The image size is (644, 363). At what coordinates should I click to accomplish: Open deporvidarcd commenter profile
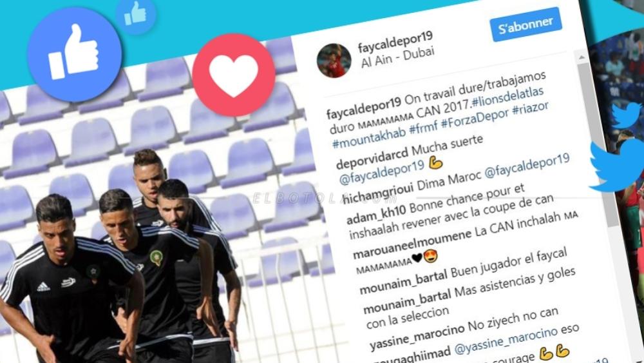[x=372, y=159]
